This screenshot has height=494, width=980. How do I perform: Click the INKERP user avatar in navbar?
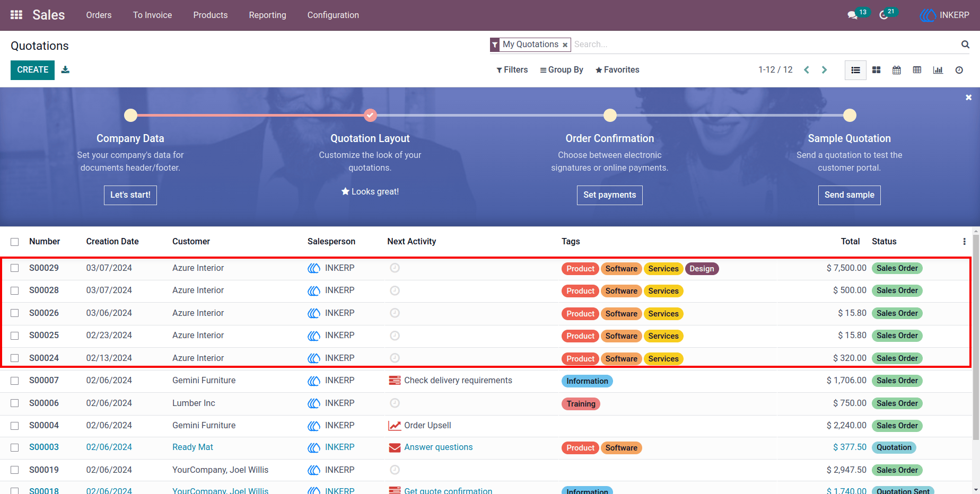pos(927,15)
